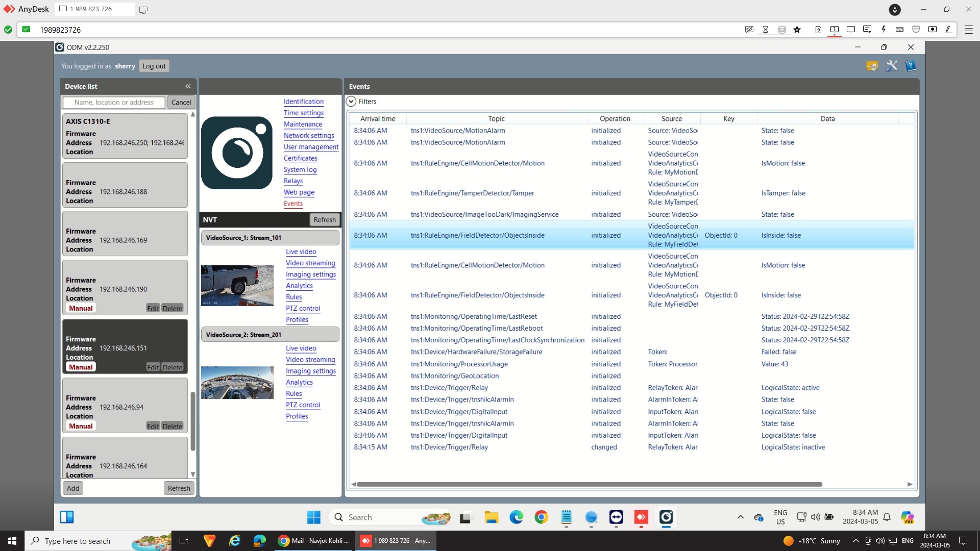The width and height of the screenshot is (980, 551).
Task: Click the AnyDesk privacy screen icon
Action: click(x=749, y=30)
